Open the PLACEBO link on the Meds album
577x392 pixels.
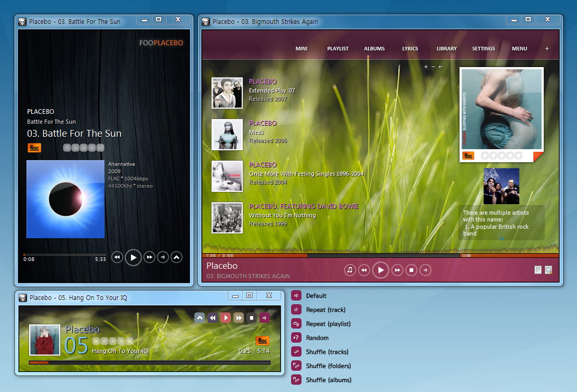click(263, 123)
